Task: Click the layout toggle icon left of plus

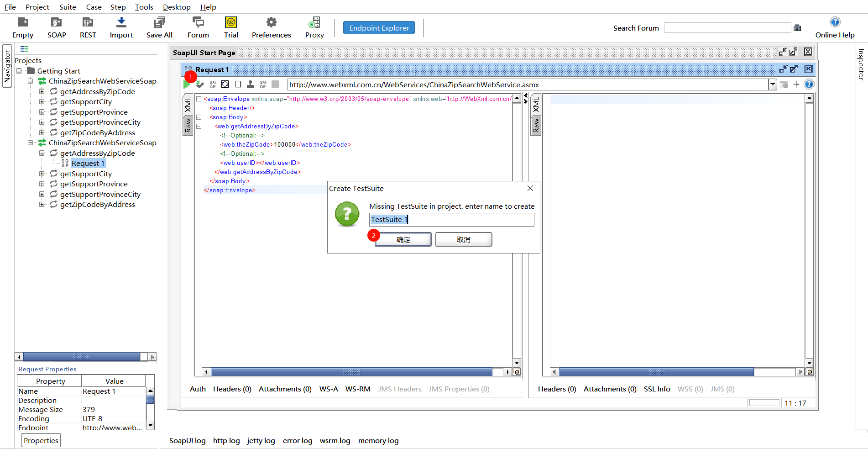Action: tap(784, 84)
